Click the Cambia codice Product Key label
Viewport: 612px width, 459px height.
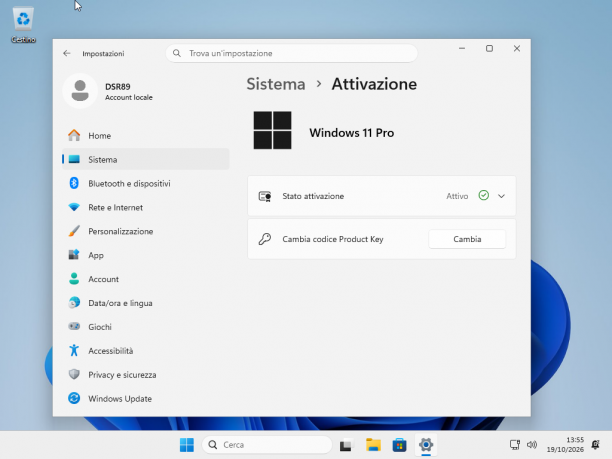pos(333,239)
